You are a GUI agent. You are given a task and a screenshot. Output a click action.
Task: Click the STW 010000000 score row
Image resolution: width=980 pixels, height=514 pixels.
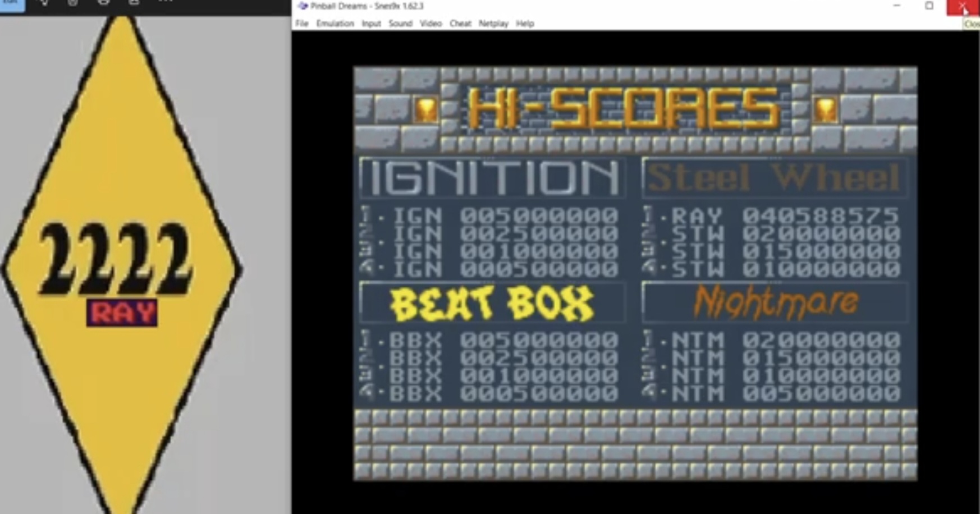pos(772,269)
